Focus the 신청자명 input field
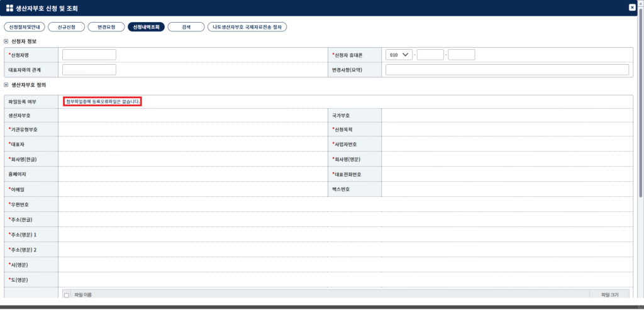This screenshot has height=310, width=644. click(89, 55)
